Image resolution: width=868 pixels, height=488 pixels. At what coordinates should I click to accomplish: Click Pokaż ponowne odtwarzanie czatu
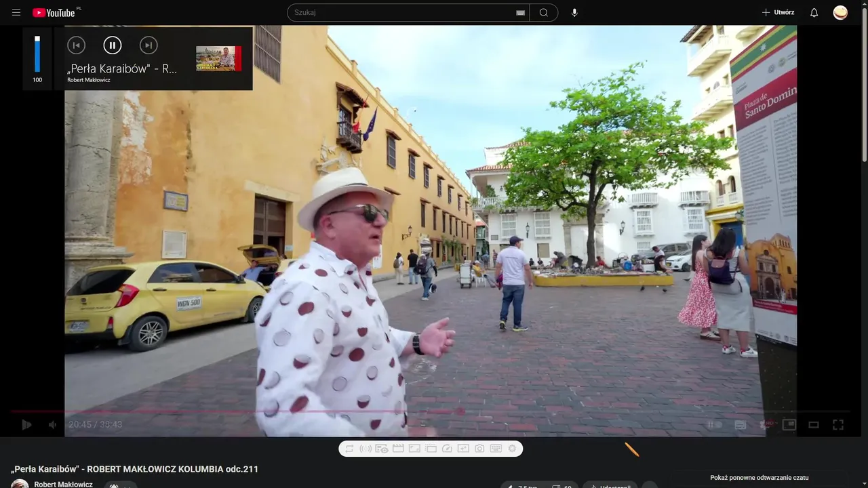pyautogui.click(x=759, y=478)
